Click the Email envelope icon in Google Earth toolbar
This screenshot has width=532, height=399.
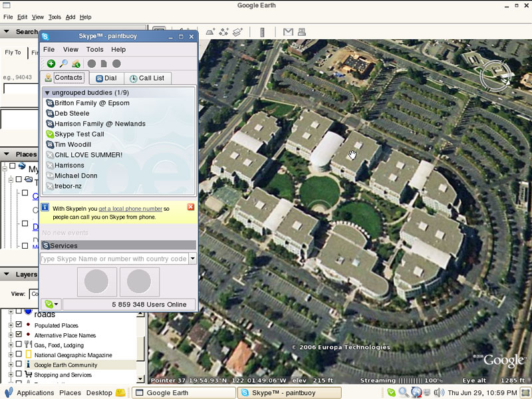tap(288, 32)
